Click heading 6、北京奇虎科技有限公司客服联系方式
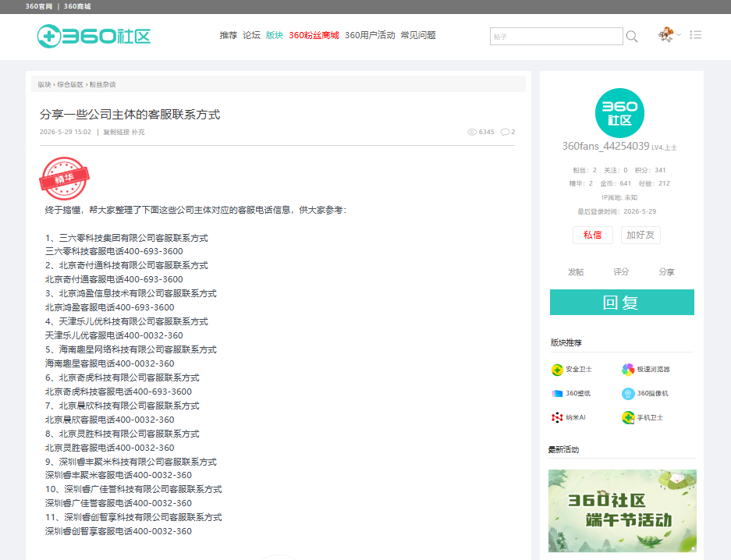This screenshot has height=560, width=731. 122,377
